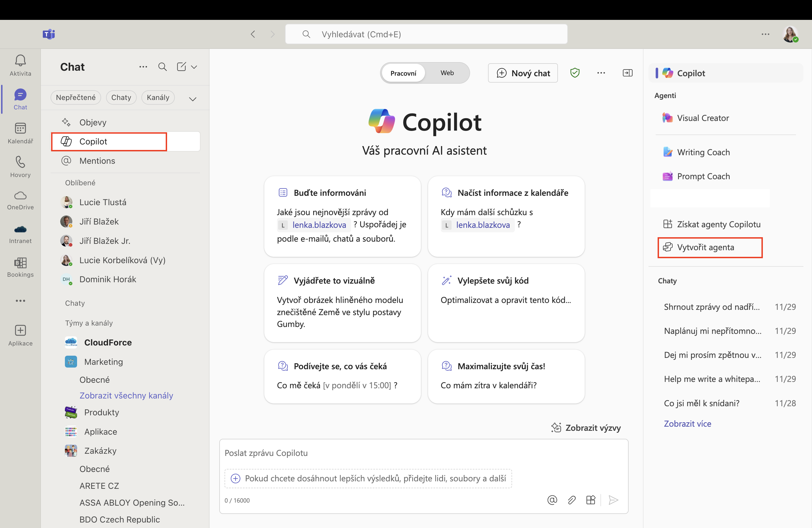Open Shrnout zprávy od nadří... chat
This screenshot has width=812, height=528.
click(729, 307)
